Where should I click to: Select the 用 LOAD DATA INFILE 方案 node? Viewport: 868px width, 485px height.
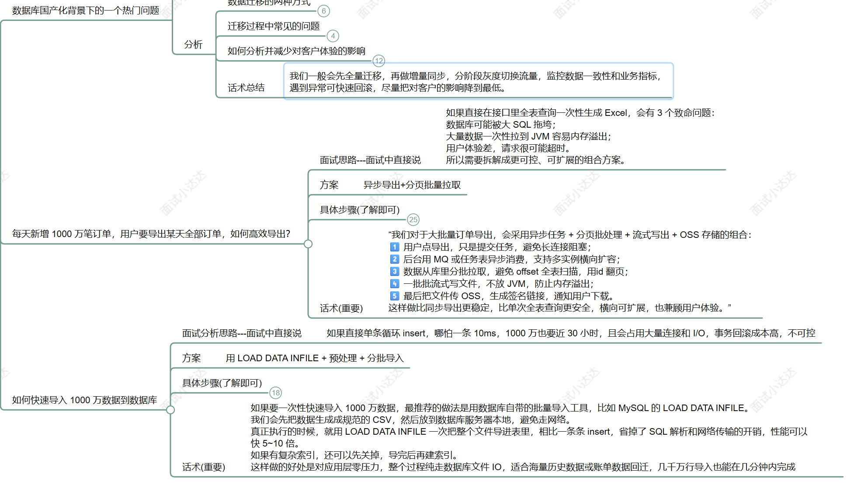coord(314,358)
